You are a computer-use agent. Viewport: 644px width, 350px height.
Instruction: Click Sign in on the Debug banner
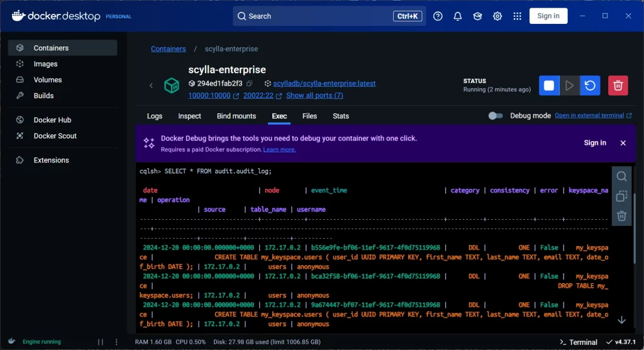tap(595, 143)
